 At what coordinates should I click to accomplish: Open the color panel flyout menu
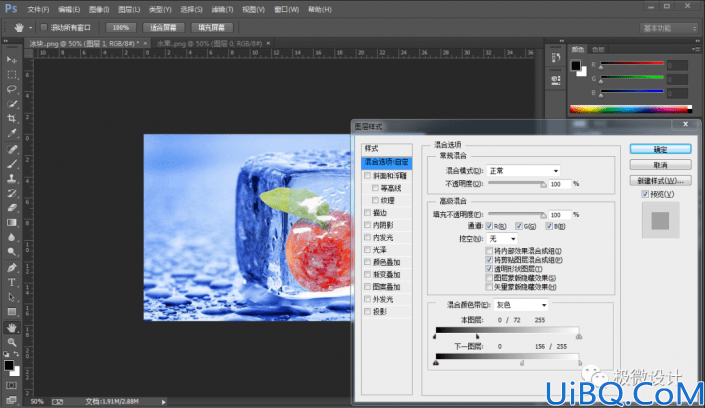[x=696, y=49]
